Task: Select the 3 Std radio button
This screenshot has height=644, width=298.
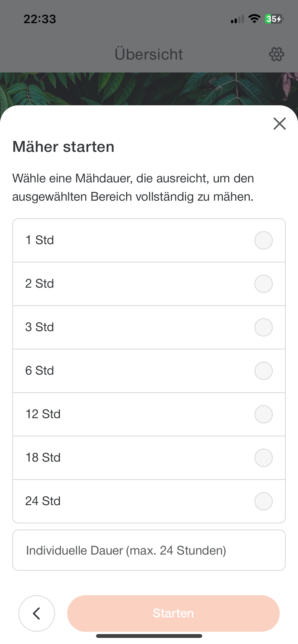Action: click(263, 327)
